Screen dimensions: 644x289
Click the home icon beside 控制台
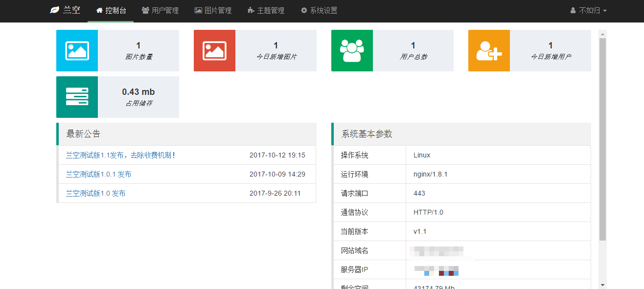pyautogui.click(x=99, y=10)
